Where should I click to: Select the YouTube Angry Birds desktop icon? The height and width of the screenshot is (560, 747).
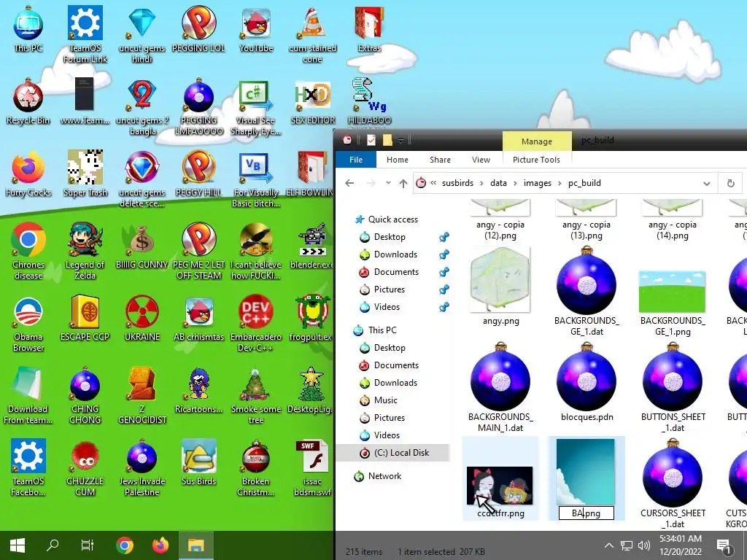click(256, 29)
